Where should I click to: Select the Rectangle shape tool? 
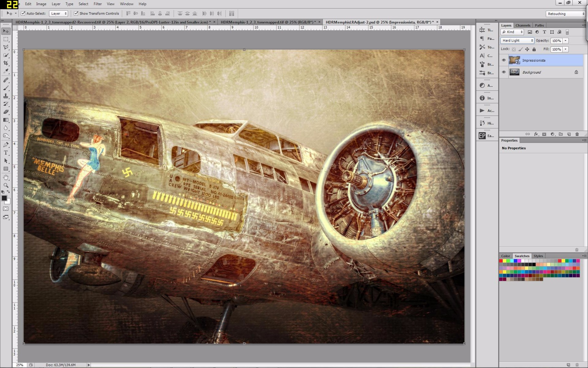point(6,169)
